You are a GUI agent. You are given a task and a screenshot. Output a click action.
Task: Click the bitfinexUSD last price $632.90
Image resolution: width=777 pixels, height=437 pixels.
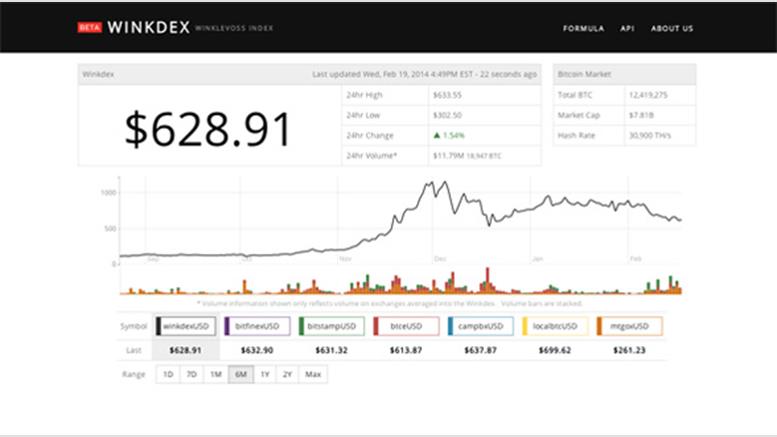tap(257, 350)
